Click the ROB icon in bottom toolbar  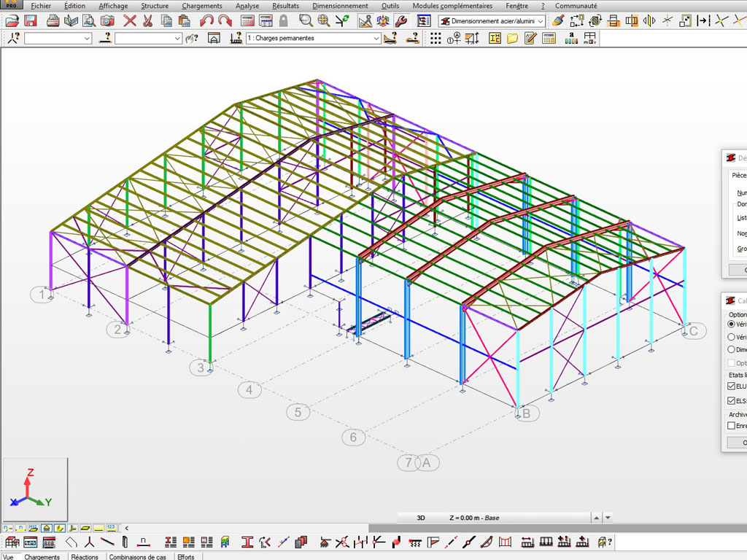(49, 542)
